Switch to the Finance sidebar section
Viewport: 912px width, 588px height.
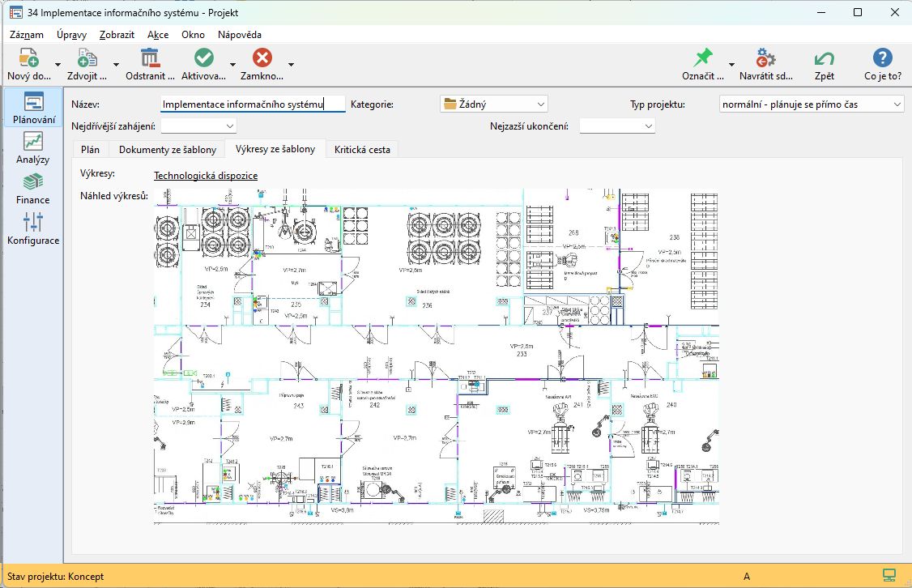tap(33, 188)
